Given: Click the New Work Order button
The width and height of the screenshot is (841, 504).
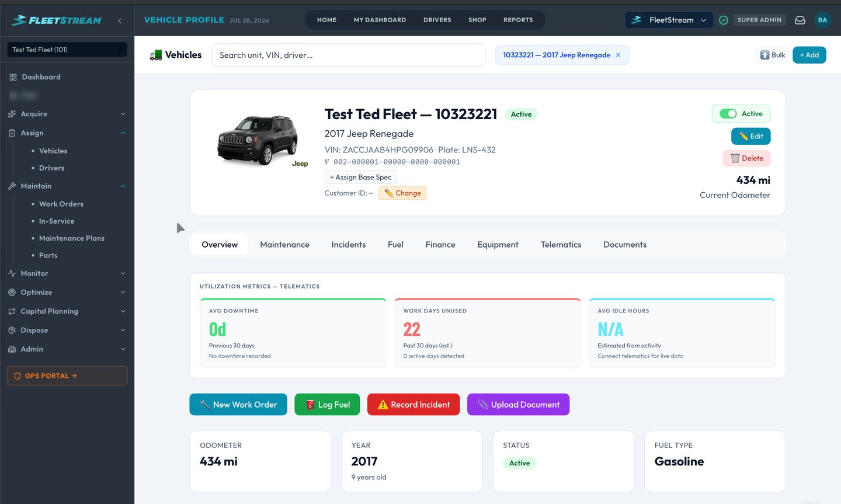Looking at the screenshot, I should pos(238,405).
